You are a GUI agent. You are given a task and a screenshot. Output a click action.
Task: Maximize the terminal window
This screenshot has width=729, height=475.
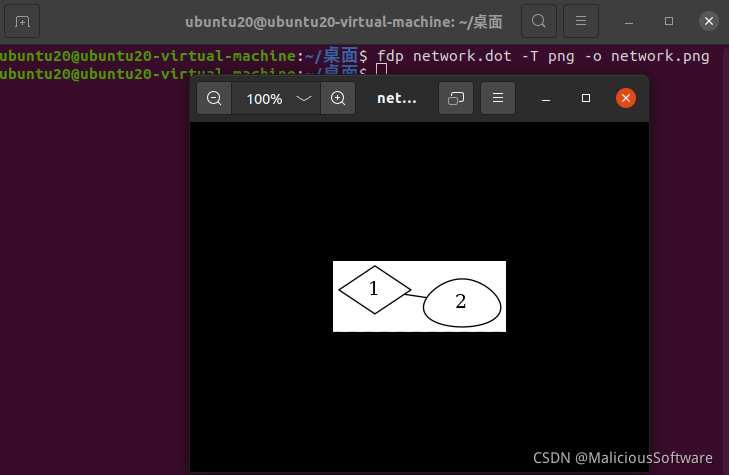coord(669,21)
